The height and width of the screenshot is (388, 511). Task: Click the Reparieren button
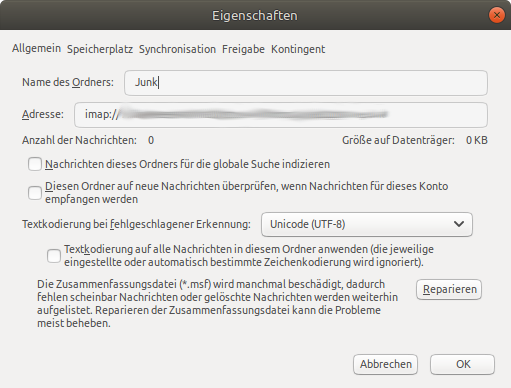tap(449, 289)
